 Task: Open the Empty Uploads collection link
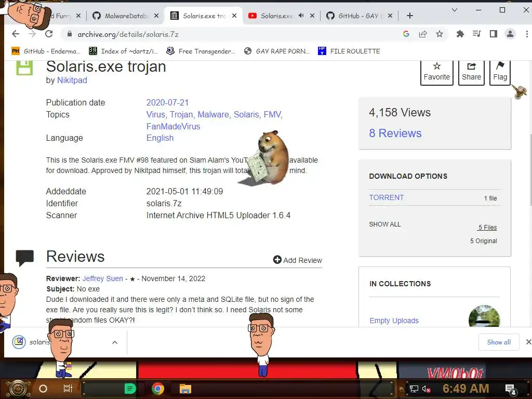click(x=394, y=321)
